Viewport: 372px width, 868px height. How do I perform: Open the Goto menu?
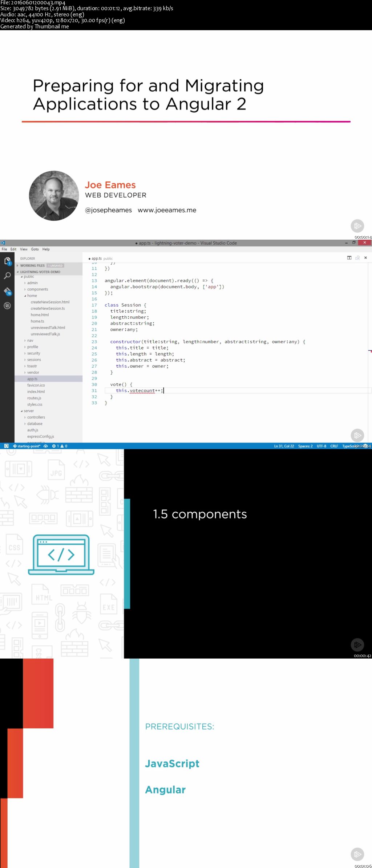click(x=35, y=249)
